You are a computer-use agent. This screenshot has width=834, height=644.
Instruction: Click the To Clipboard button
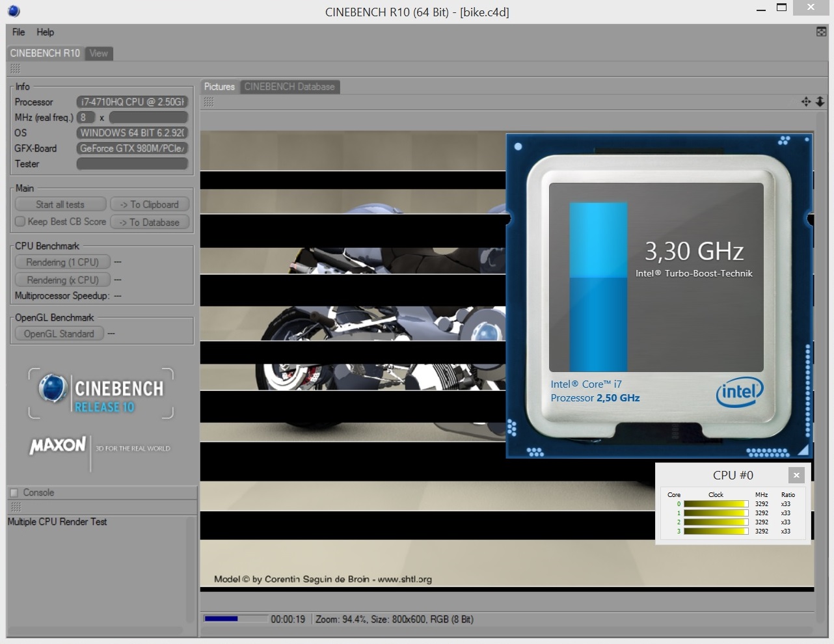(x=150, y=204)
